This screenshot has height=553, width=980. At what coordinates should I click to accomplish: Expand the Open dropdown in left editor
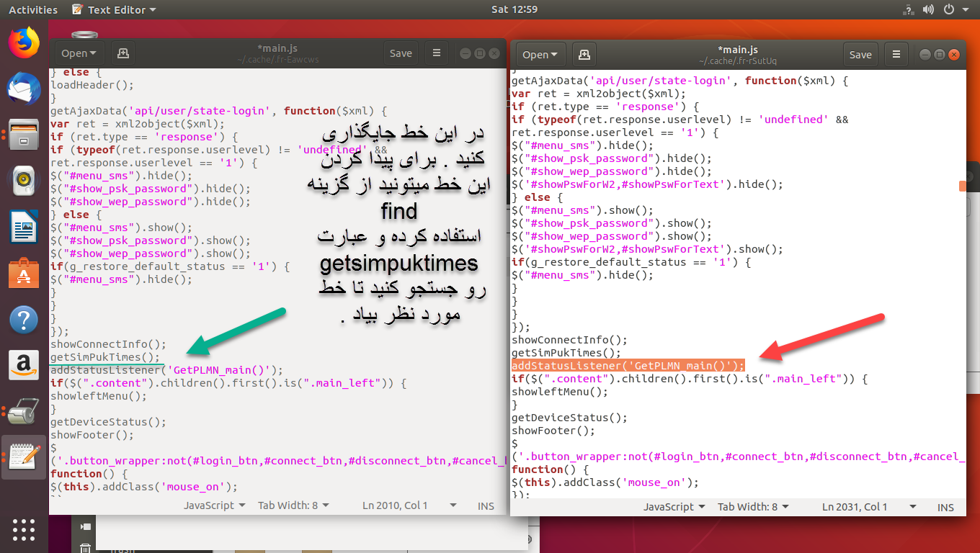(79, 53)
